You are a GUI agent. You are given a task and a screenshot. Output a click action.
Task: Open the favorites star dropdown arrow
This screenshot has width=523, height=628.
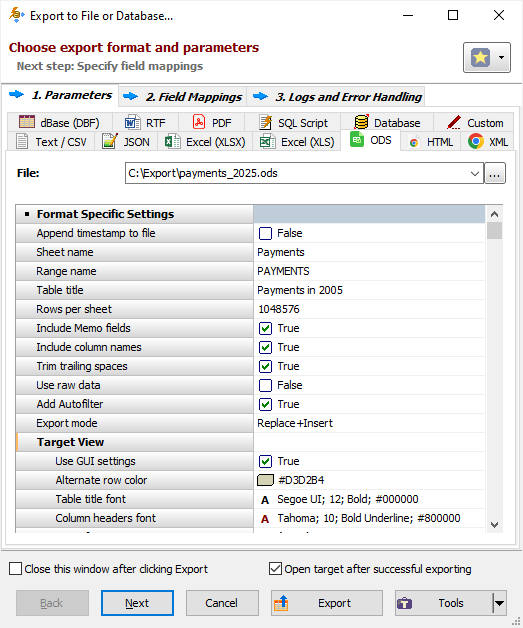tap(501, 58)
